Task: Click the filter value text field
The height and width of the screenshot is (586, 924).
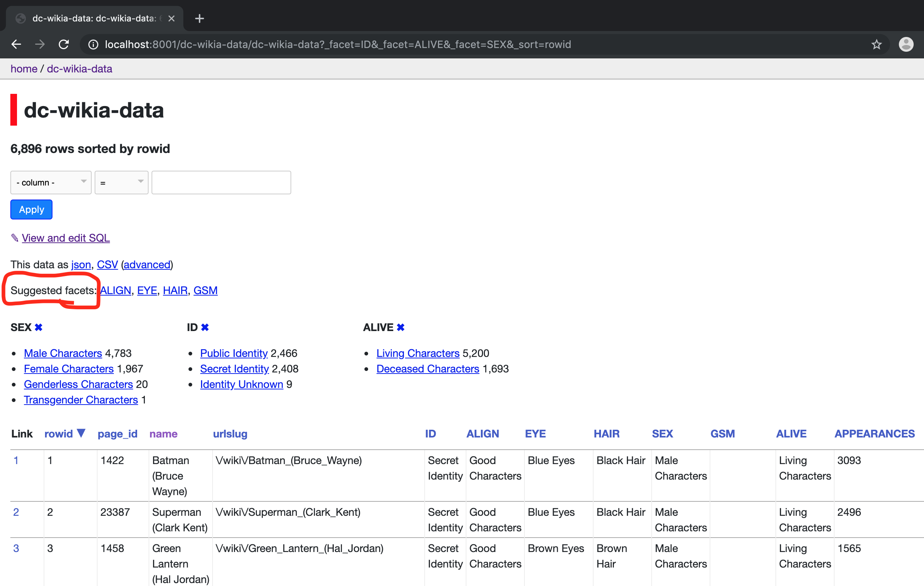Action: [x=221, y=183]
